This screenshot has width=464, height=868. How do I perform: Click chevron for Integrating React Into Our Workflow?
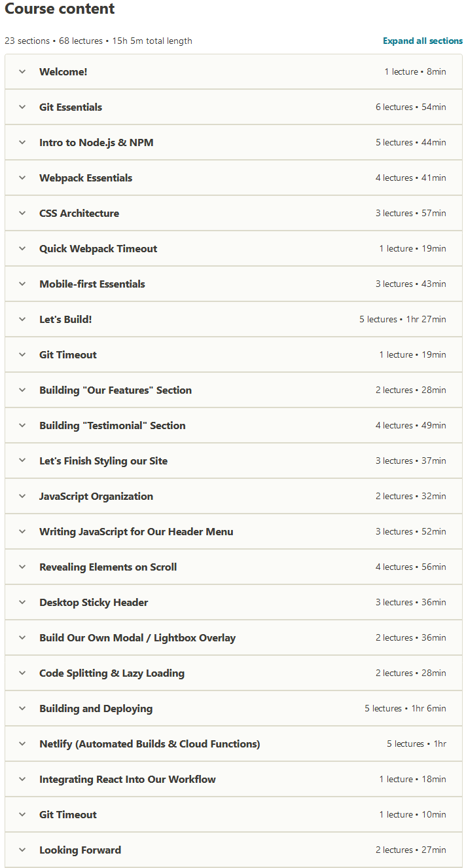pyautogui.click(x=22, y=779)
